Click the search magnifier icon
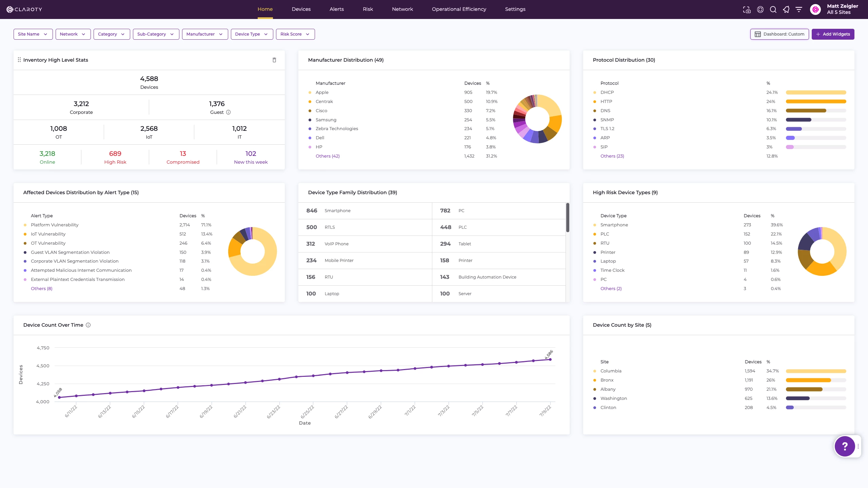Image resolution: width=868 pixels, height=488 pixels. (773, 9)
